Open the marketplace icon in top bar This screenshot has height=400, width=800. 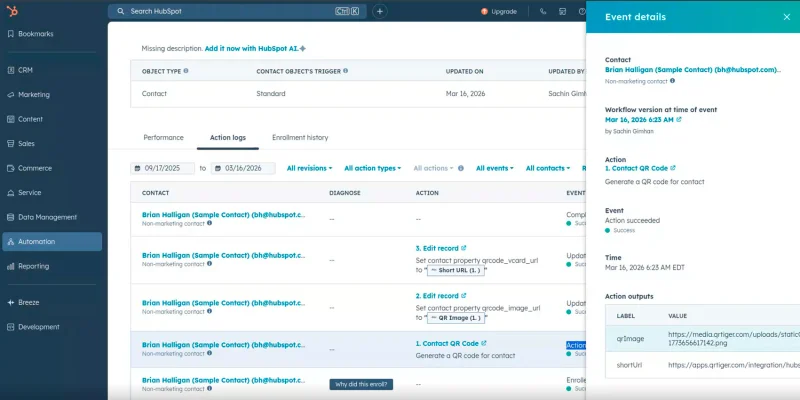coord(563,11)
